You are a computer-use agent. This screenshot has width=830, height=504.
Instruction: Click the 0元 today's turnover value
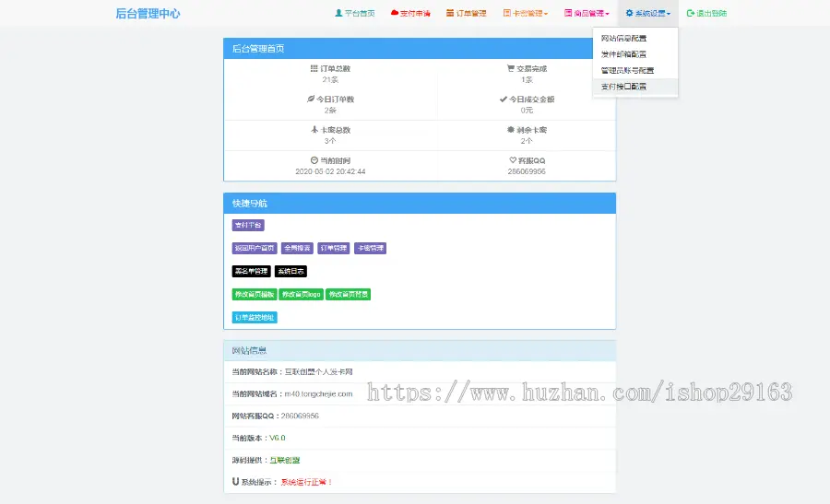(x=527, y=110)
